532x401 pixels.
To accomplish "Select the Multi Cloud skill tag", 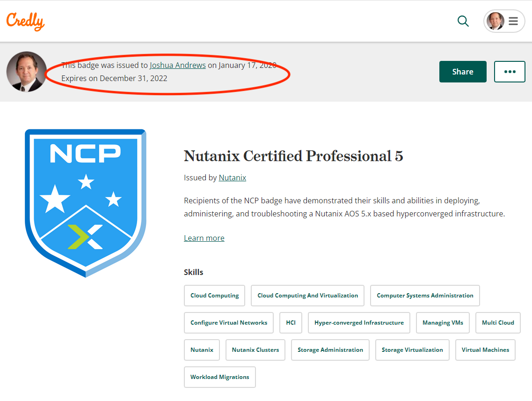I will point(498,323).
